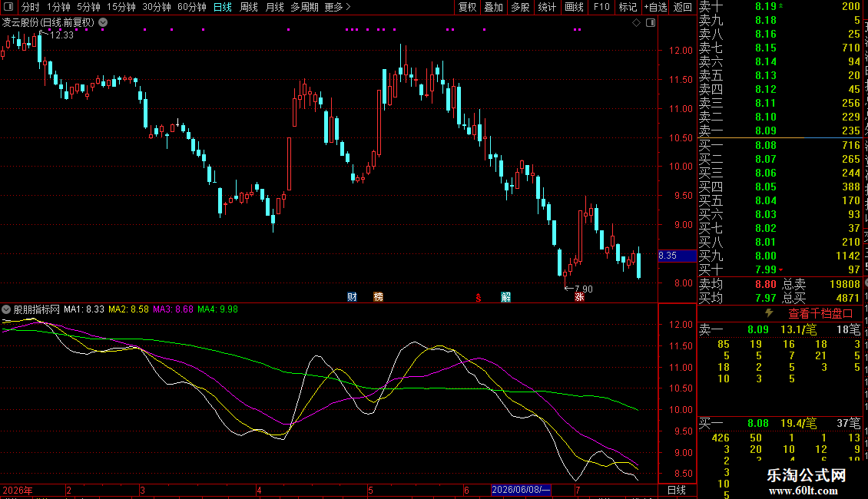Click the 股朋指标网 indicator name
Screen dimensions: 868x499
pos(37,309)
